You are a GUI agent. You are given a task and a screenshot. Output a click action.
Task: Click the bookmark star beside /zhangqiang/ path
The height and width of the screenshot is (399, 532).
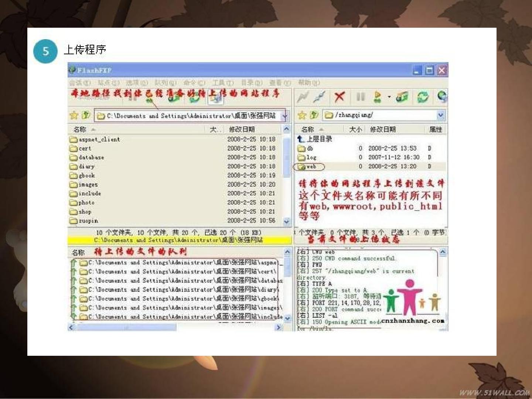click(302, 115)
